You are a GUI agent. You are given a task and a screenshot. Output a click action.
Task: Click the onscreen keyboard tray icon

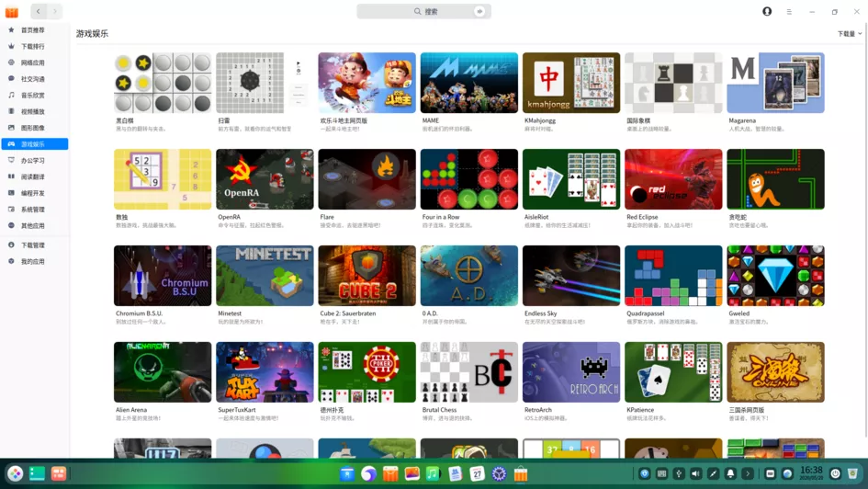661,473
